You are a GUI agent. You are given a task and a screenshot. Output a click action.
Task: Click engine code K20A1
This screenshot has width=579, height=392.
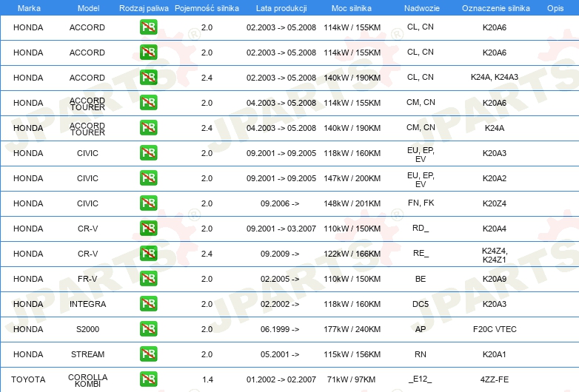tap(495, 354)
